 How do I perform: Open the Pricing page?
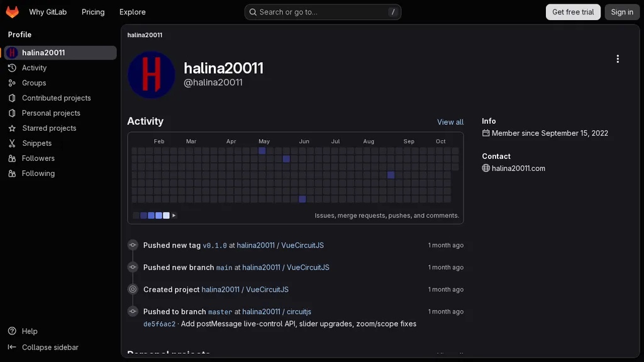93,12
